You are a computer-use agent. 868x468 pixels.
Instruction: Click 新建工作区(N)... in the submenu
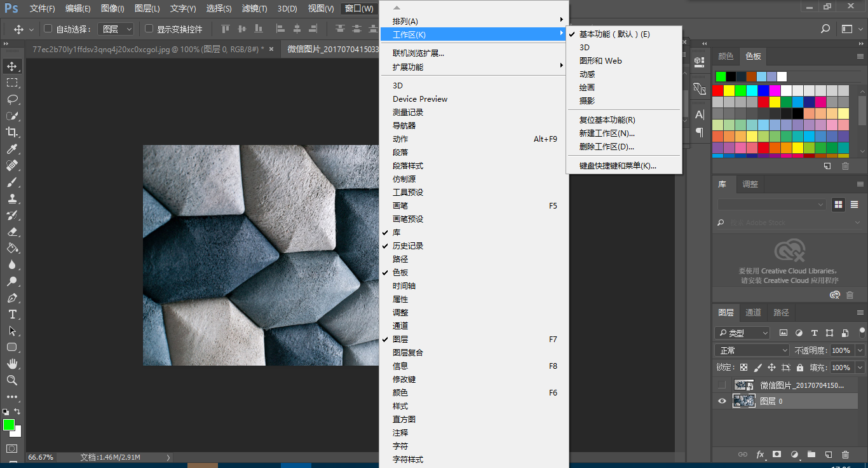tap(607, 134)
